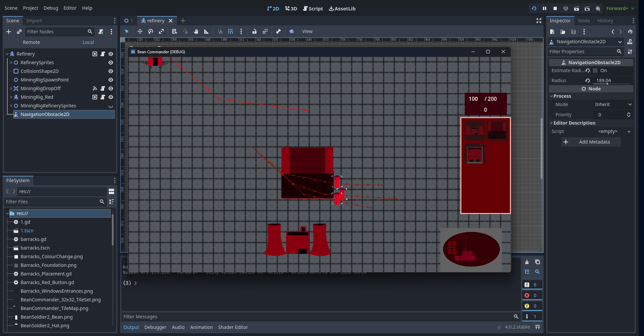Open the Movie Maker mode icon
The width and height of the screenshot is (644, 336).
[598, 8]
